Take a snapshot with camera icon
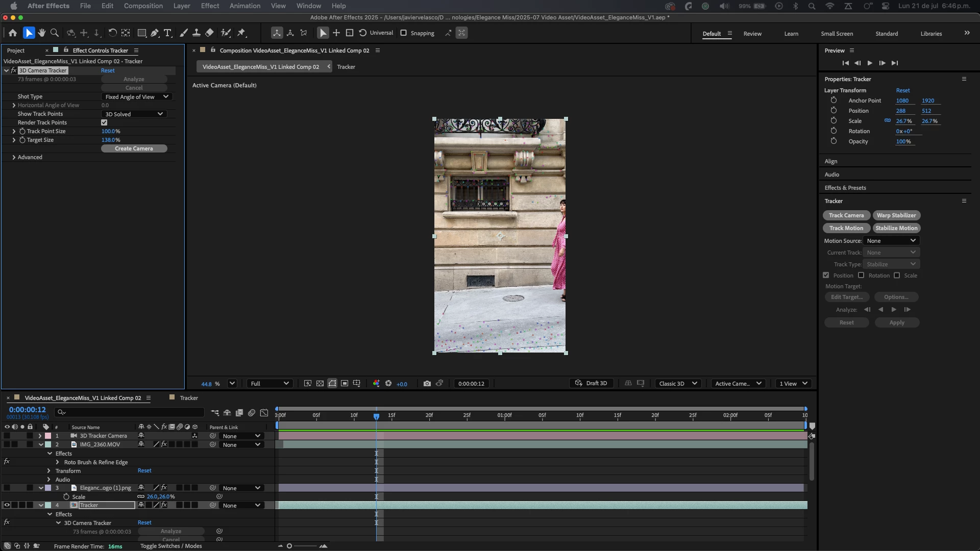The image size is (980, 551). coord(427,384)
